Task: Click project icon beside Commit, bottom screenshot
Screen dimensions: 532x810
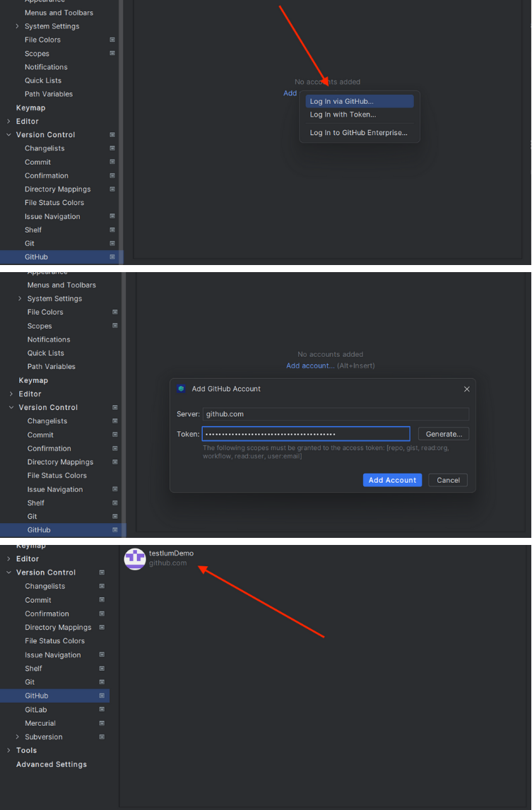Action: click(x=102, y=600)
